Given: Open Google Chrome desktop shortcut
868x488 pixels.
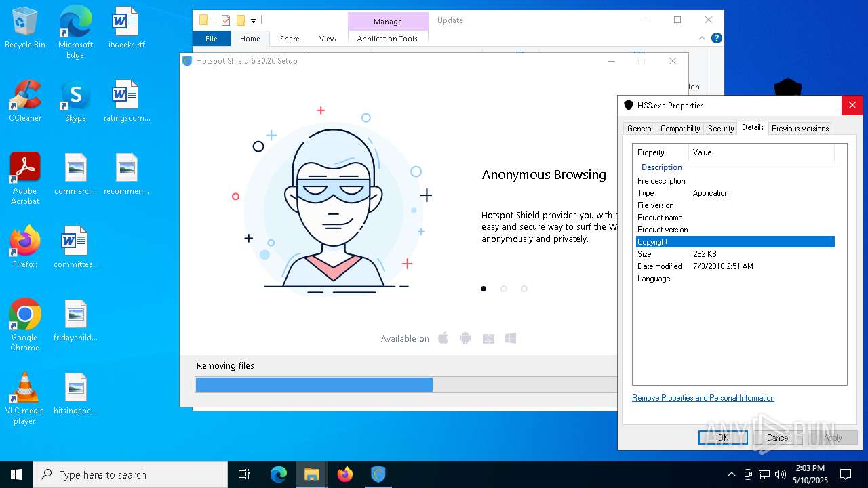Looking at the screenshot, I should pos(24,325).
